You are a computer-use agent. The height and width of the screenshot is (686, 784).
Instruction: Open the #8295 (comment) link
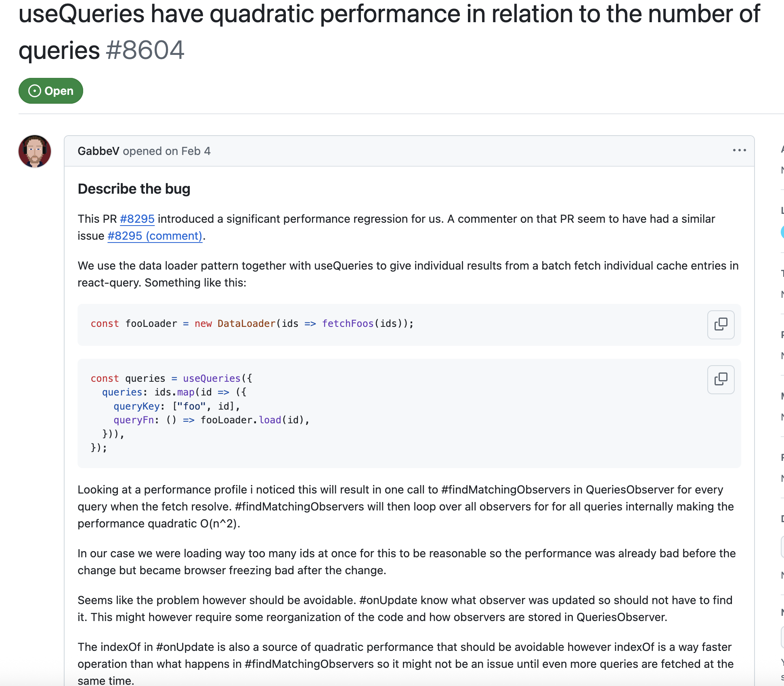pos(155,236)
